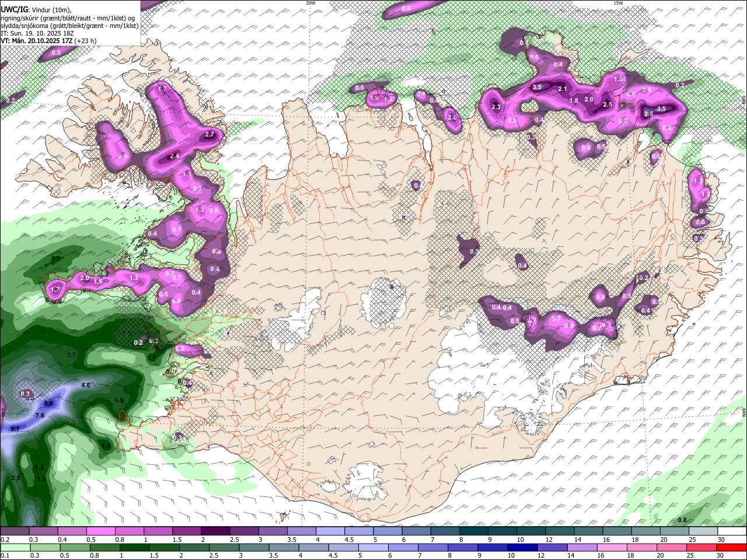Click the '7.9' rain value on the map
This screenshot has height=560, width=747.
point(40,415)
